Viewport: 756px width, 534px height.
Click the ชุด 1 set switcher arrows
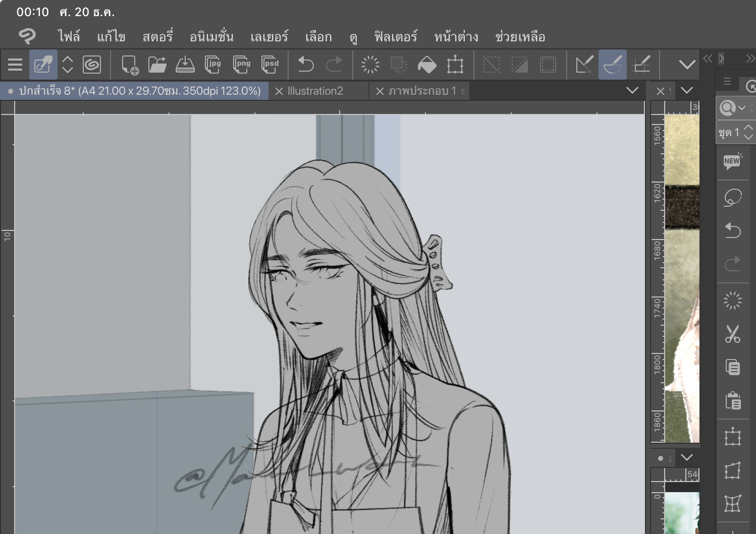(748, 133)
